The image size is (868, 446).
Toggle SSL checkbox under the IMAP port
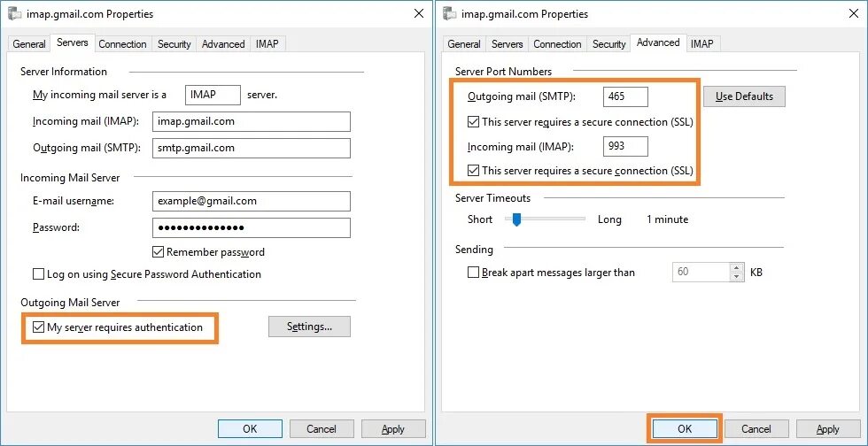pos(473,171)
